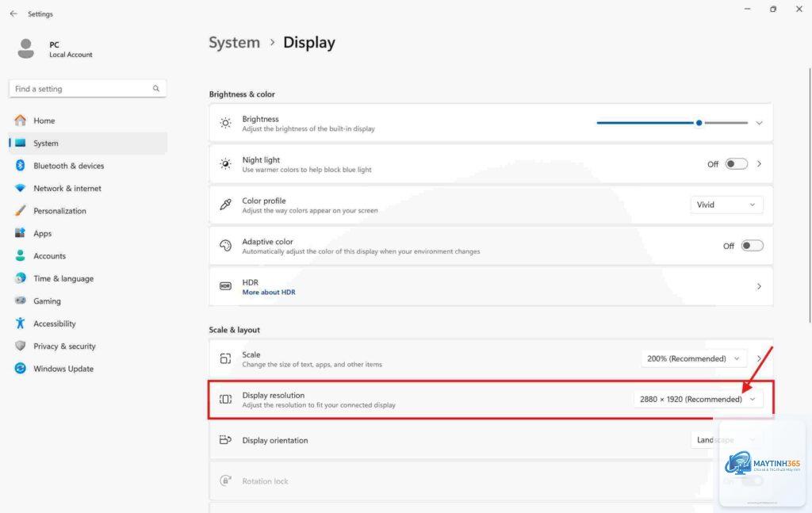Open the Display orientation Landscape dropdown
Image resolution: width=812 pixels, height=513 pixels.
click(x=726, y=440)
